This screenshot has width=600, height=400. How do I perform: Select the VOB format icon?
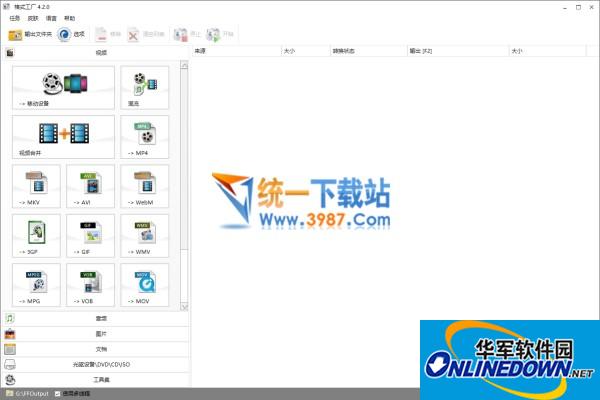(91, 285)
